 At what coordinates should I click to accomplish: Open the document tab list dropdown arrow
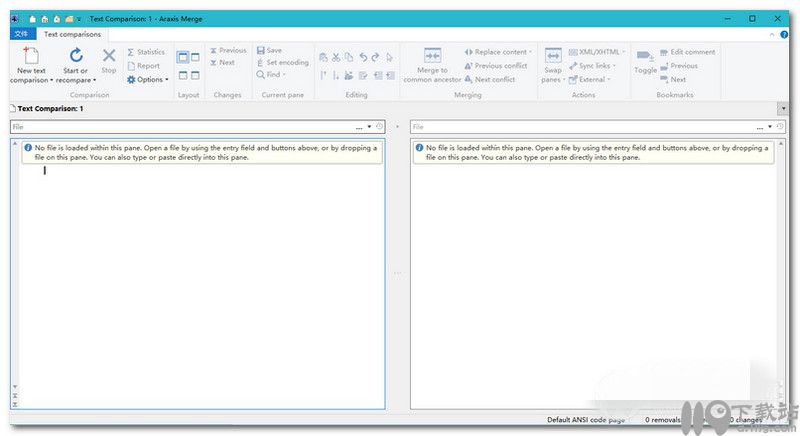click(x=783, y=109)
